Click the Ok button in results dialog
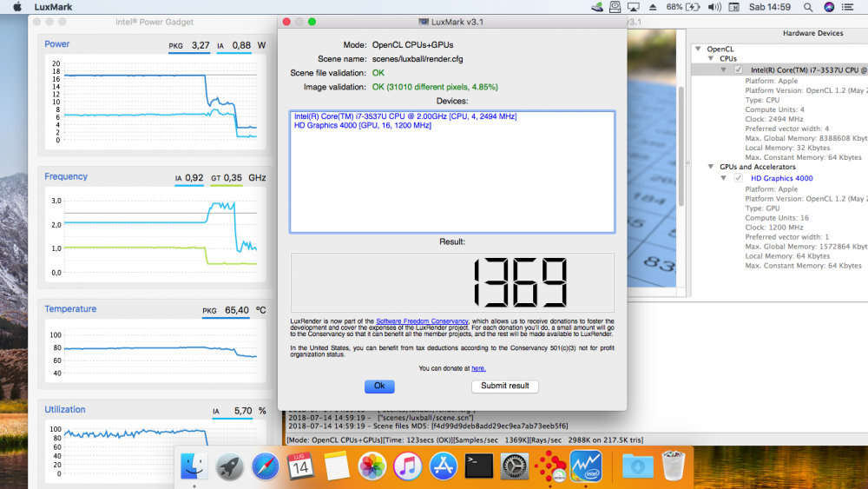 pyautogui.click(x=379, y=386)
